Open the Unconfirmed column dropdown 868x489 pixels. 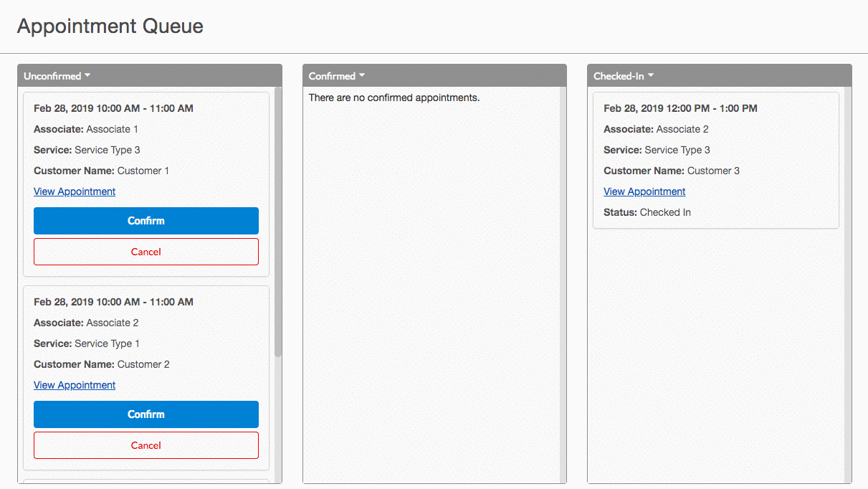tap(57, 76)
